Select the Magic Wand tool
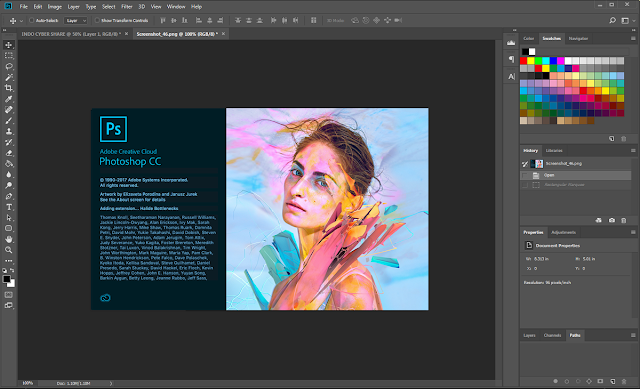Viewport: 640px width, 389px height. click(x=9, y=77)
